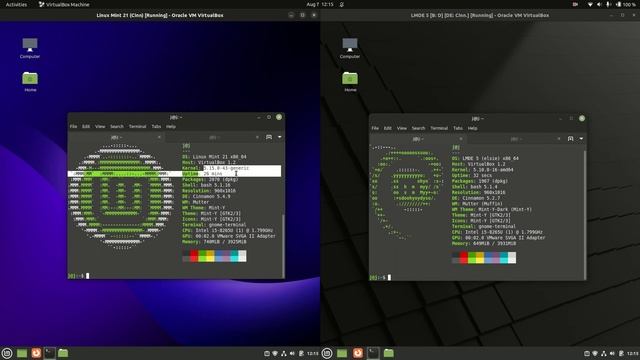The image size is (640, 360).
Task: Select the Terminal icon in the Linux Mint 21 panel
Action: pos(49,353)
